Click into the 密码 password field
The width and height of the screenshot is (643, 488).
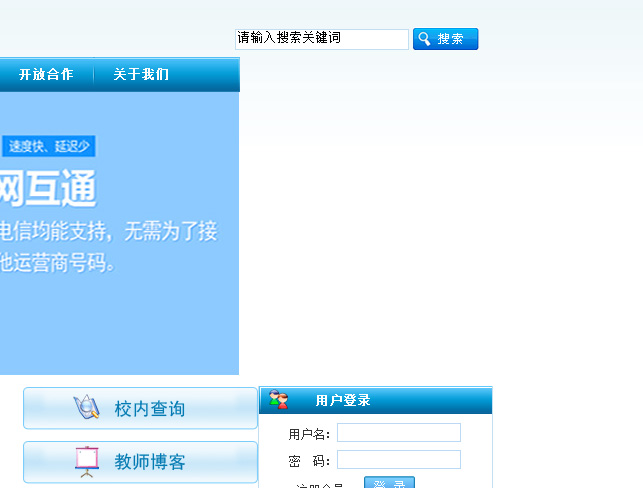tap(398, 460)
